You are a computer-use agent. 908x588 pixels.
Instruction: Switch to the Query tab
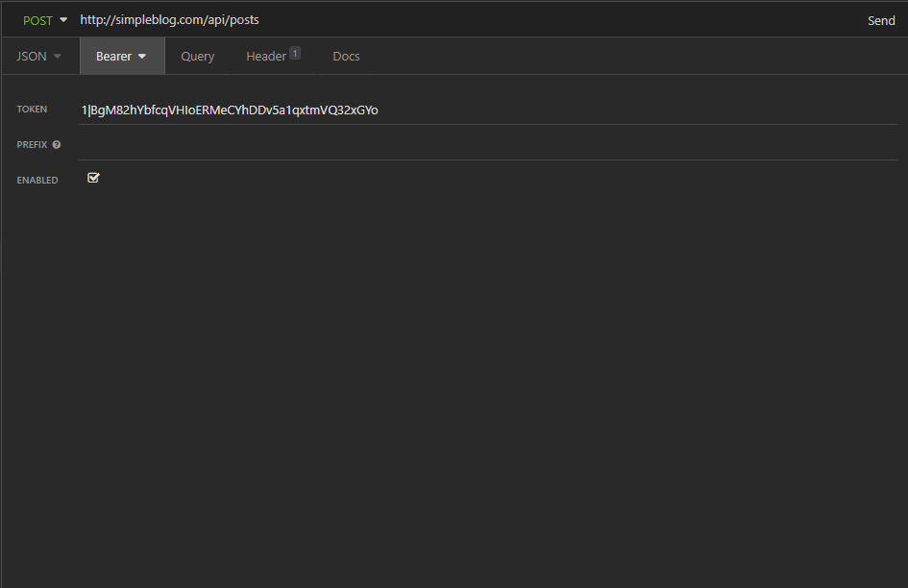pos(198,56)
